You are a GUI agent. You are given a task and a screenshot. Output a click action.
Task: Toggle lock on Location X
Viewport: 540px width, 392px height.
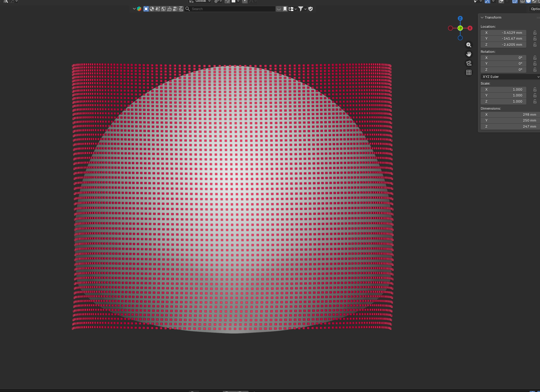point(535,33)
